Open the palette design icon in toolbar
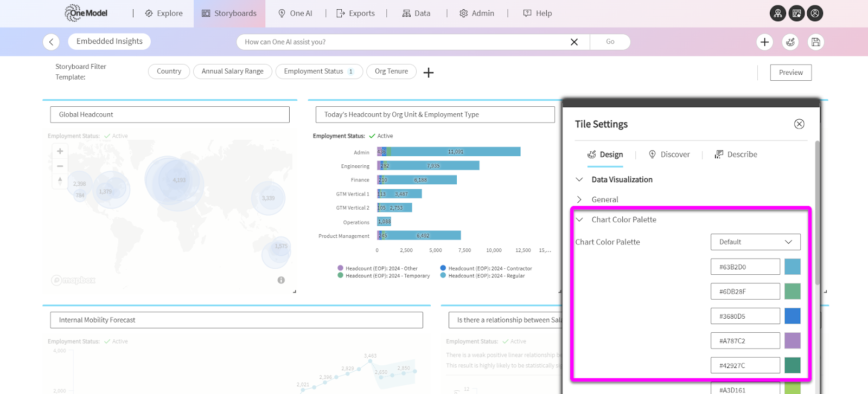Screen dimensions: 868x394 click(790, 42)
